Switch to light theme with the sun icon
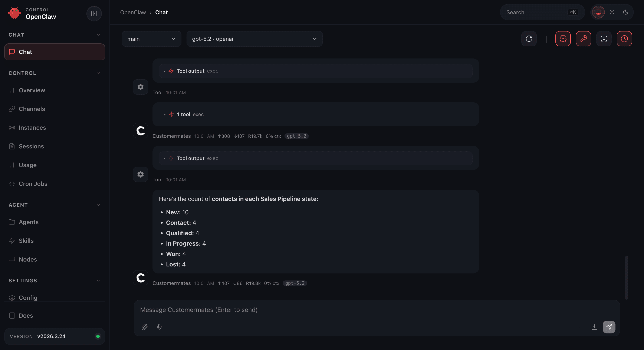 (x=612, y=12)
